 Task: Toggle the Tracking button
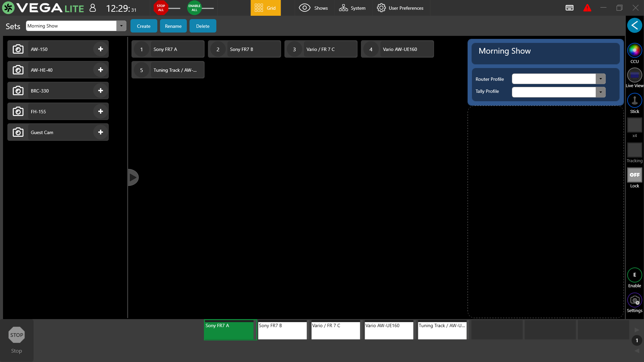pos(635,150)
